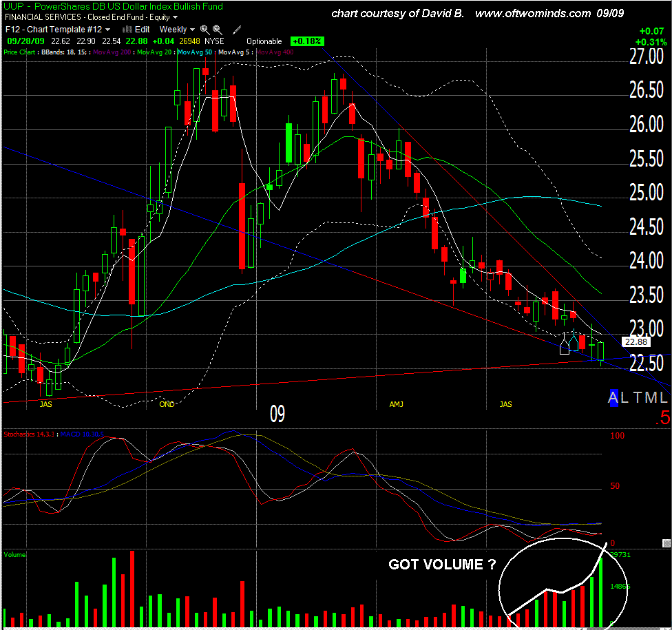Click the small gray square beside Stochastics pane
The height and width of the screenshot is (630, 672).
tap(666, 543)
